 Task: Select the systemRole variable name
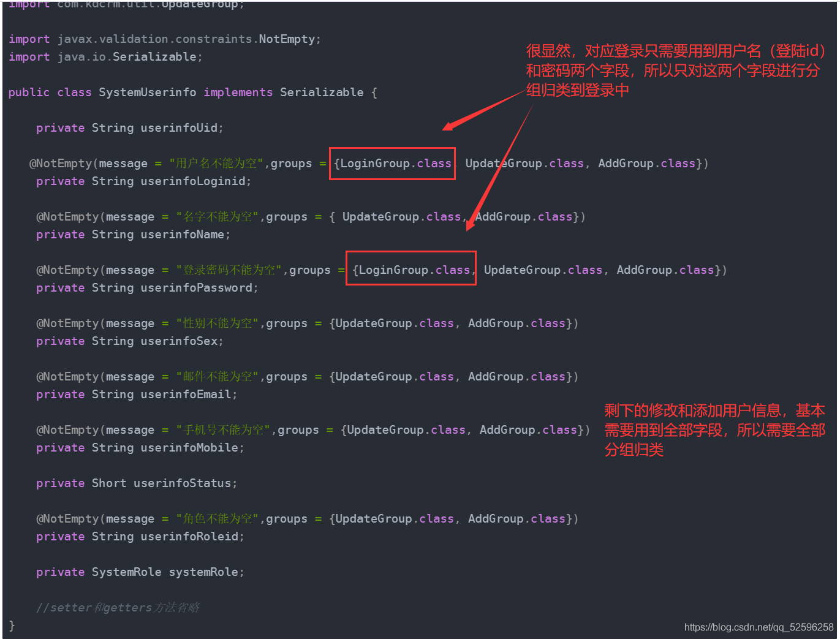coord(203,572)
